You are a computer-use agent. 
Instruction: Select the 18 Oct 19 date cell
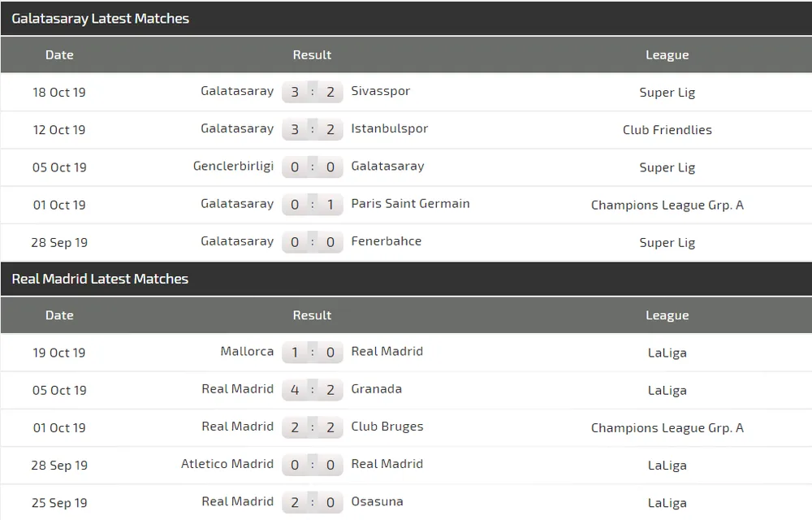(x=59, y=92)
